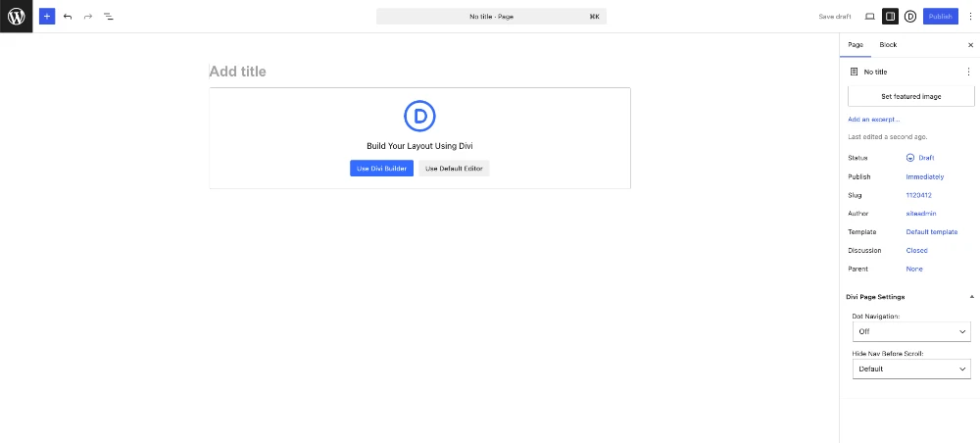Click the Discussion label
This screenshot has height=443, width=980.
click(864, 251)
